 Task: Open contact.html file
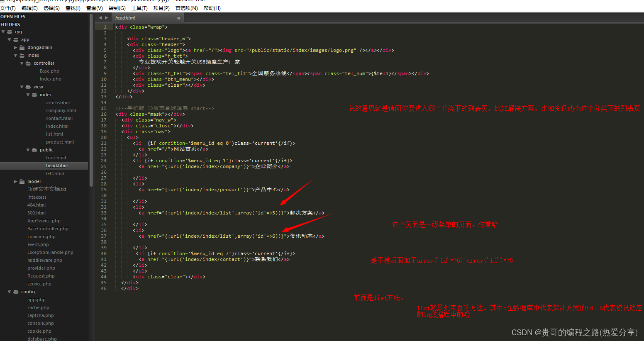pos(59,119)
